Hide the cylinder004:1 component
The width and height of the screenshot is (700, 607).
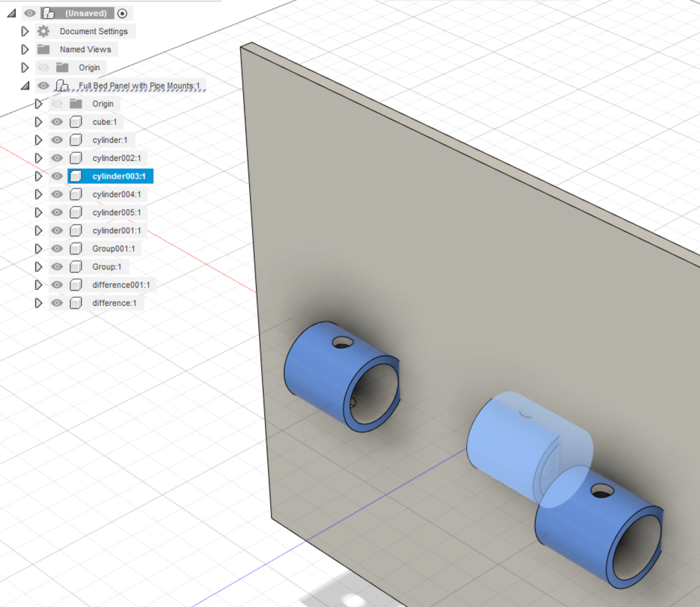[57, 194]
